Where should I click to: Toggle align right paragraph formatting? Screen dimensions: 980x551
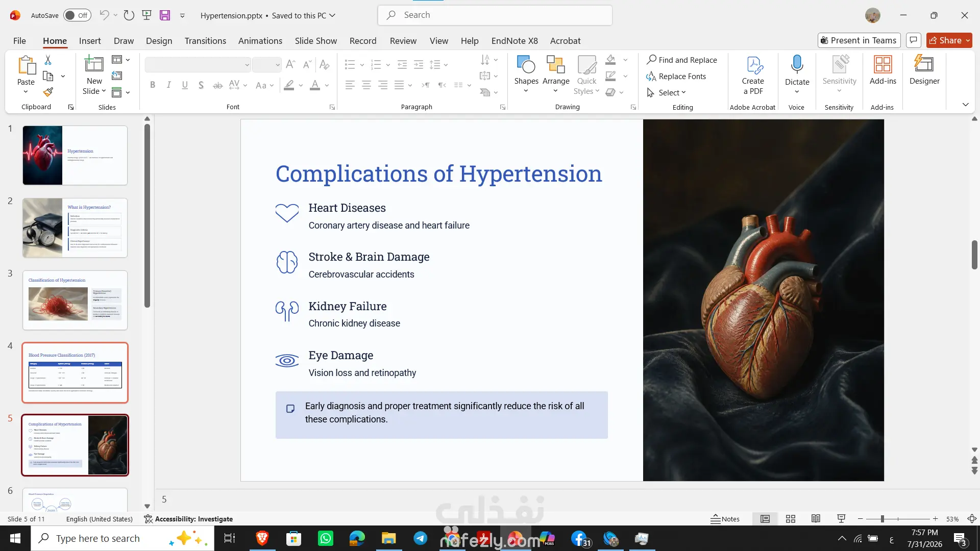[383, 85]
